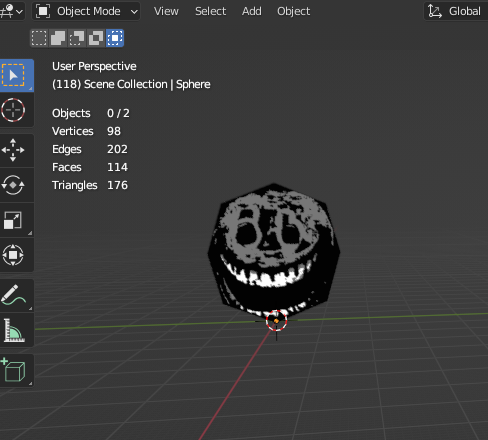Image resolution: width=488 pixels, height=440 pixels.
Task: Open Global transform orientation dropdown
Action: point(456,11)
